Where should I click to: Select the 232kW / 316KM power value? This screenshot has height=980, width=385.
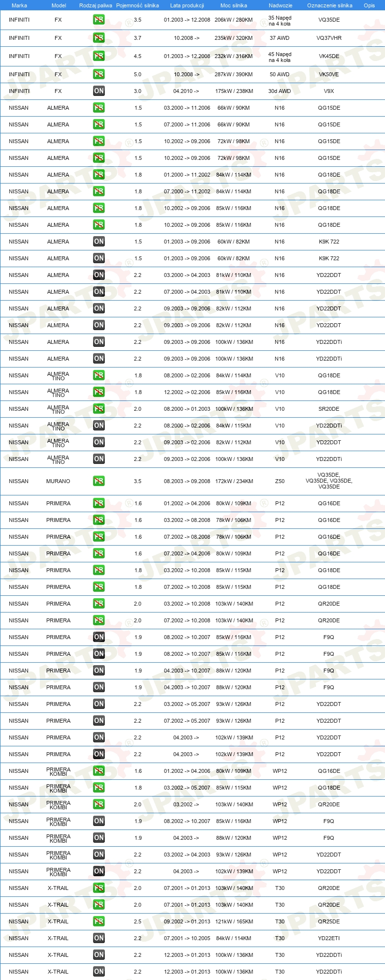coord(234,56)
